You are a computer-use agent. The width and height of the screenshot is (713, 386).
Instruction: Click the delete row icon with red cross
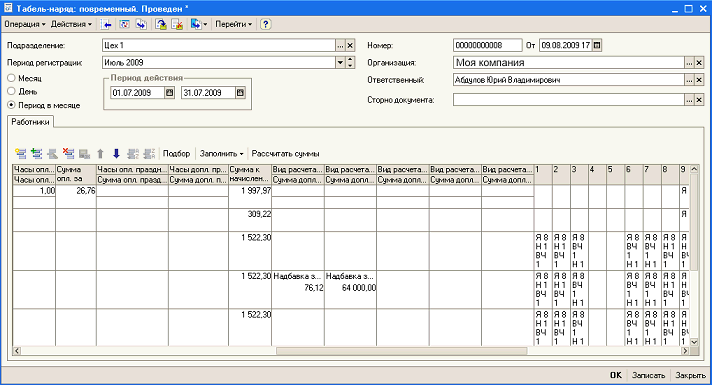(69, 154)
